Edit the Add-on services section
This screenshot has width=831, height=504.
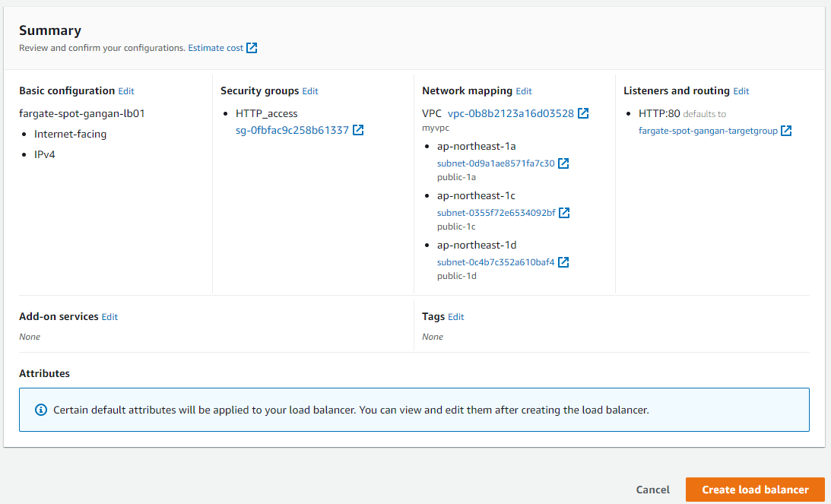[x=110, y=317]
